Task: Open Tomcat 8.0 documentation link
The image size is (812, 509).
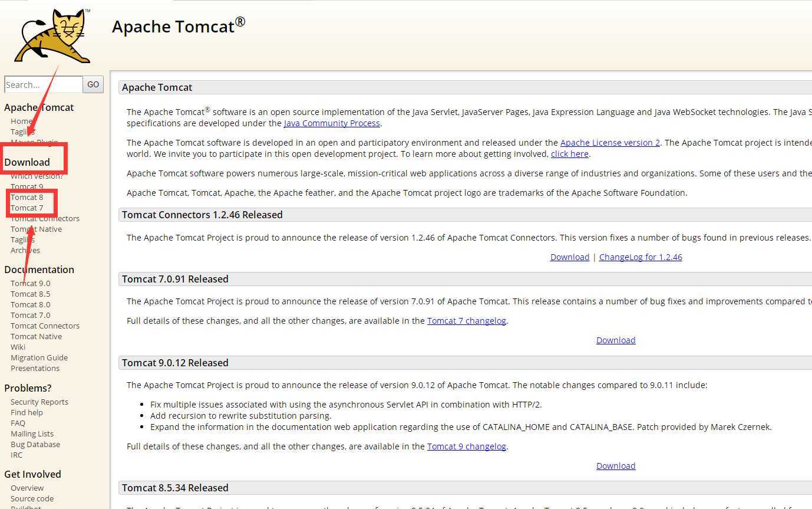Action: point(30,304)
